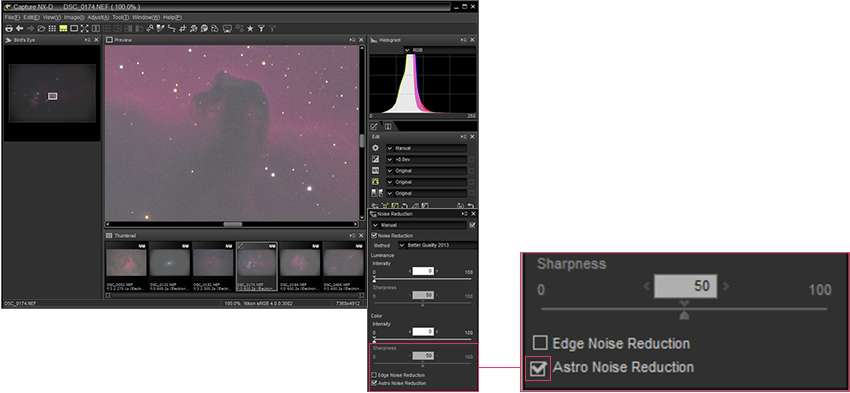The width and height of the screenshot is (850, 393).
Task: Click the filter funnel toolbar icon
Action: [261, 28]
